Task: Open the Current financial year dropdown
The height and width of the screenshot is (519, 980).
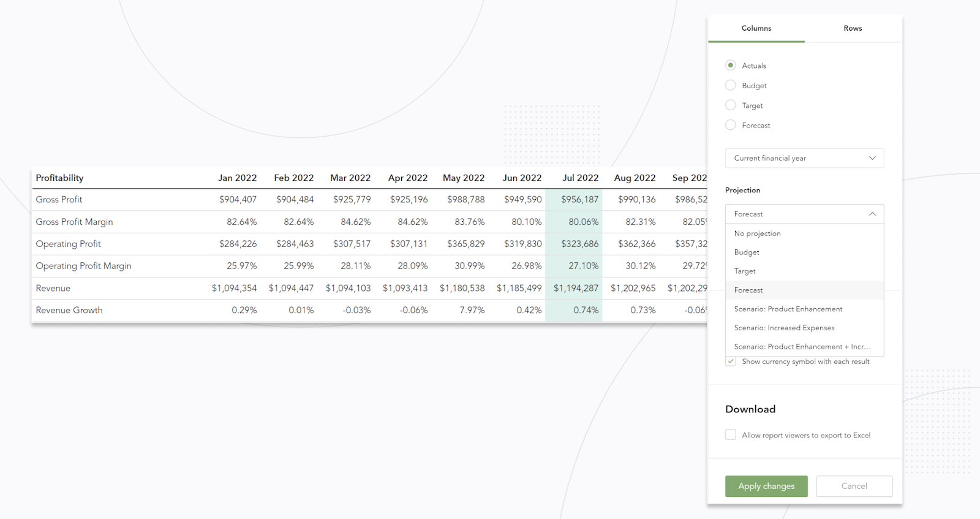Action: click(805, 158)
